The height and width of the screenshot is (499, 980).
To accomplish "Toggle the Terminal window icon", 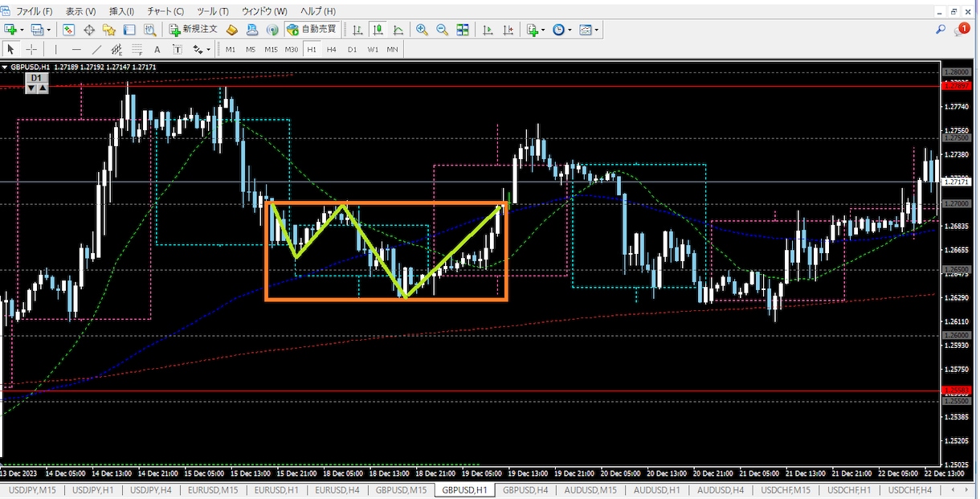I will click(x=129, y=30).
